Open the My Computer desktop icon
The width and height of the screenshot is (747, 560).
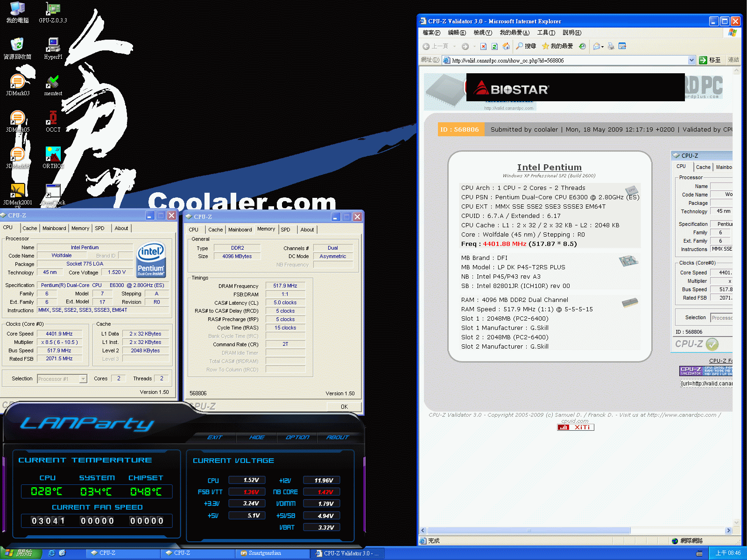pyautogui.click(x=17, y=13)
